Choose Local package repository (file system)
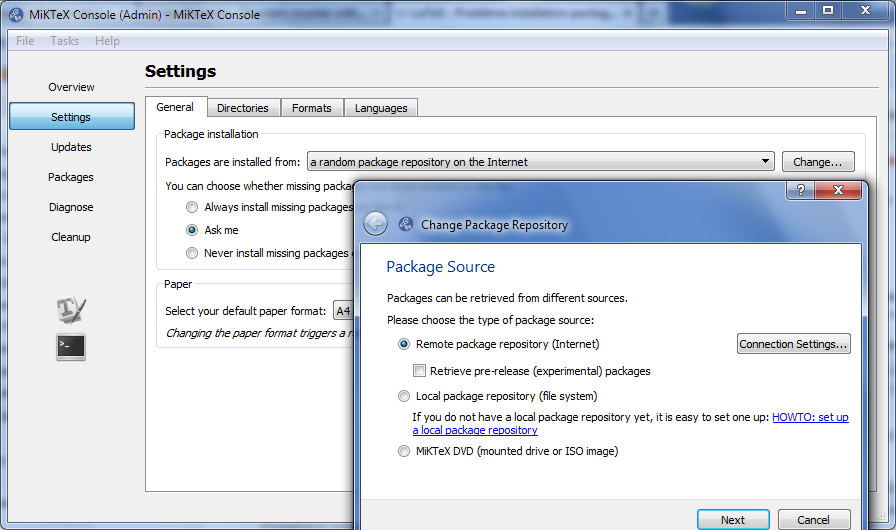 click(x=404, y=396)
